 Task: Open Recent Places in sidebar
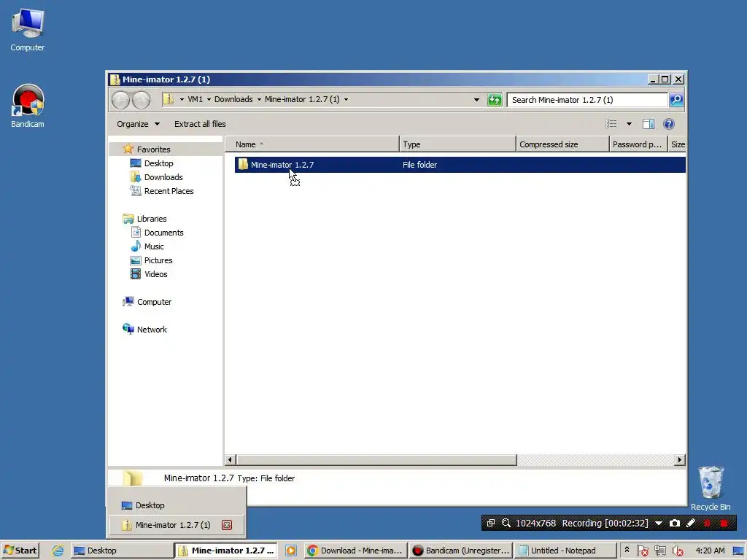169,191
